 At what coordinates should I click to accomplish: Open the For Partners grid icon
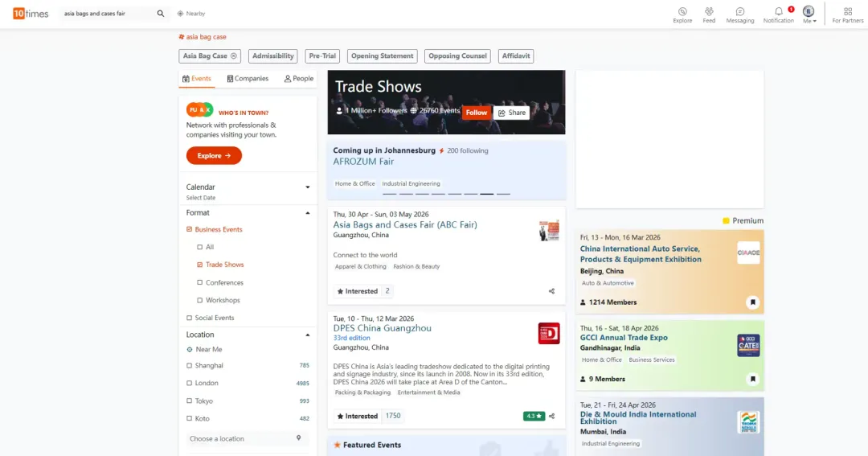(x=848, y=11)
